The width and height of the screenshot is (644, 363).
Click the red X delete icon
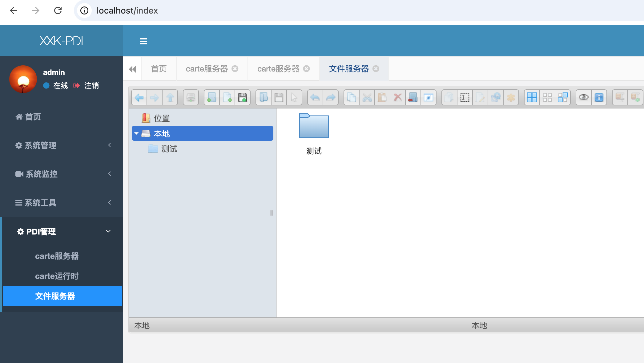pos(398,98)
